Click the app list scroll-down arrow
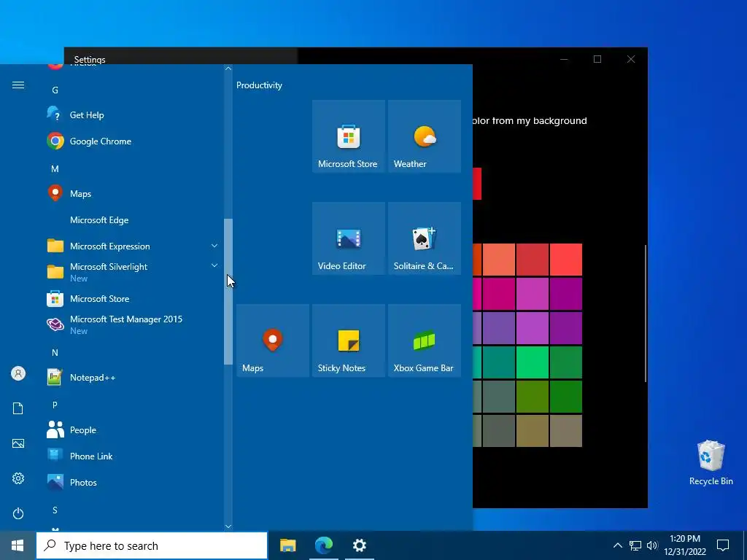The image size is (747, 560). pos(228,526)
